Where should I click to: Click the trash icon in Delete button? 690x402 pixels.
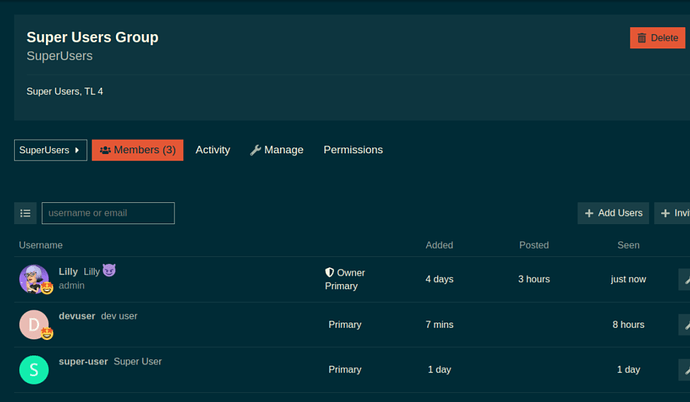[x=642, y=38]
